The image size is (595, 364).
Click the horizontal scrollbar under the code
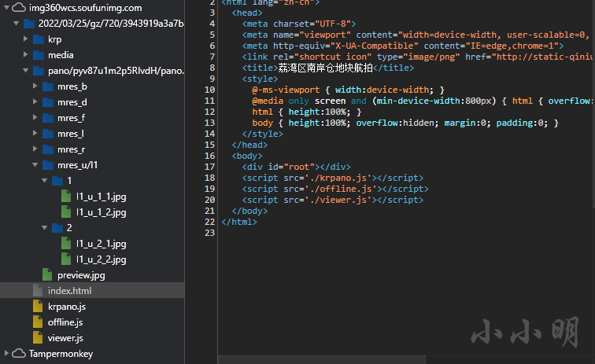(x=322, y=359)
